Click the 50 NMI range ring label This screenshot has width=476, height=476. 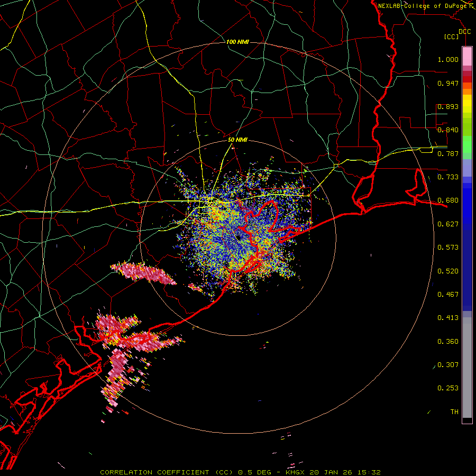(x=237, y=140)
